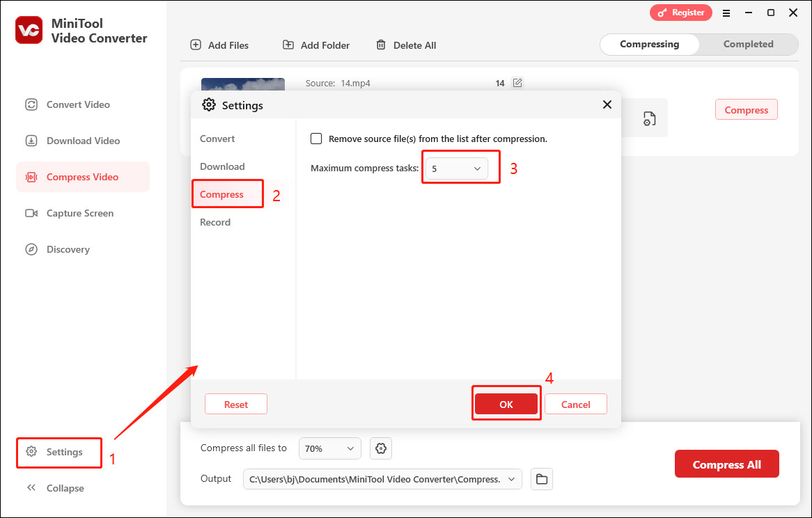Click the Compress All button
This screenshot has height=518, width=812.
726,464
